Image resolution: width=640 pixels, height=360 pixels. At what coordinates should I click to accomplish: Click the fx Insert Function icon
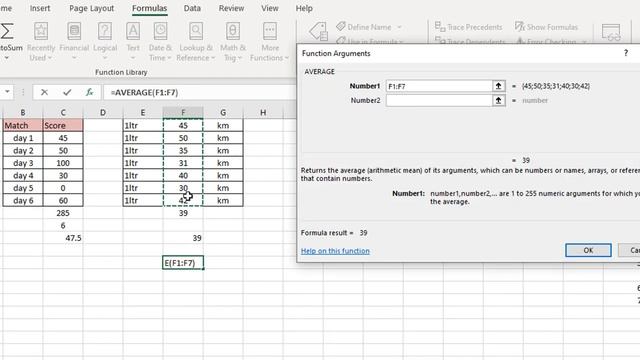click(89, 93)
